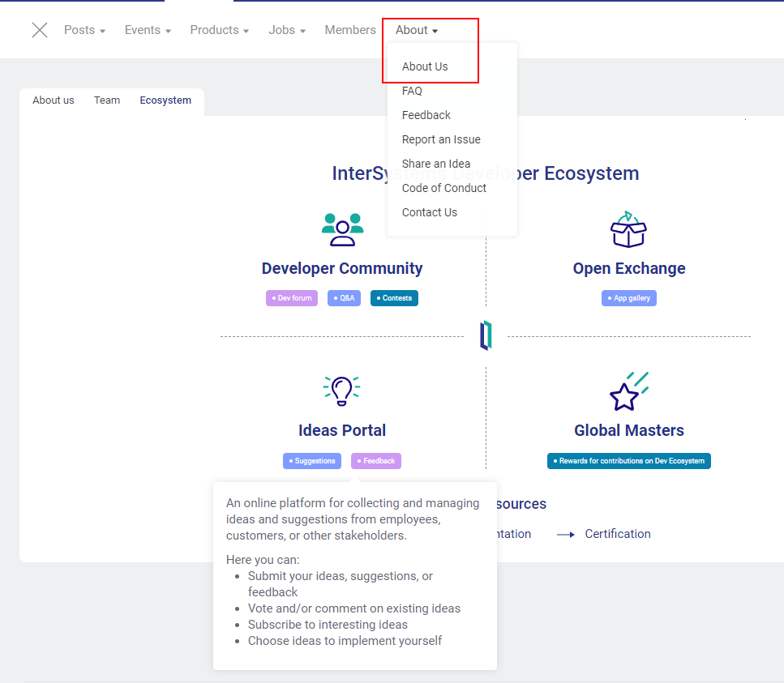Click the Ideas Portal lightbulb icon

pyautogui.click(x=342, y=391)
